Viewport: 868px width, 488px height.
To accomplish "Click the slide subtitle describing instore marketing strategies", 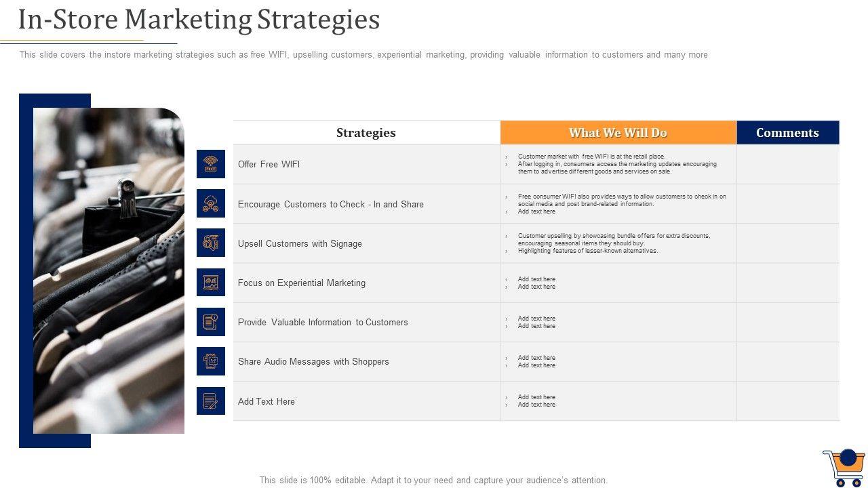I will point(363,55).
